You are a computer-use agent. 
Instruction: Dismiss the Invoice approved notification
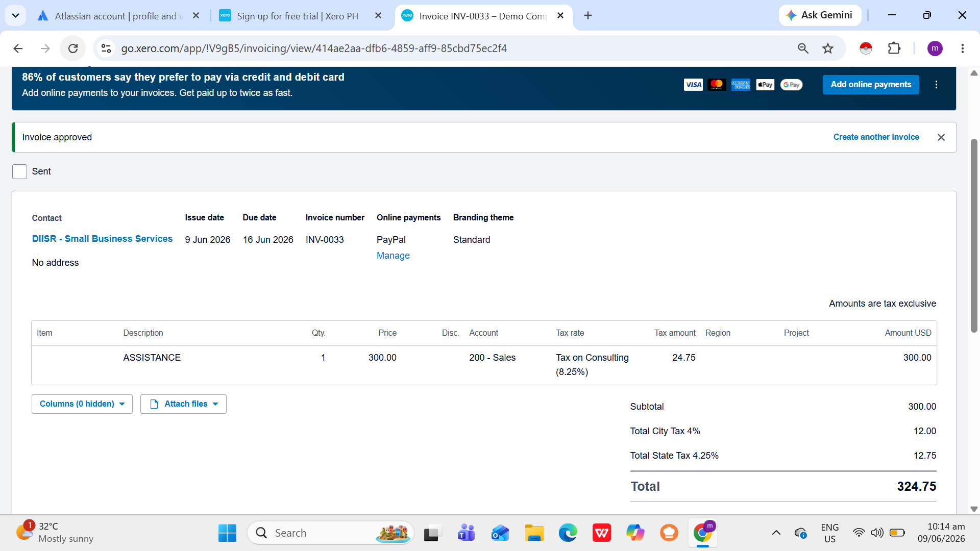(941, 137)
